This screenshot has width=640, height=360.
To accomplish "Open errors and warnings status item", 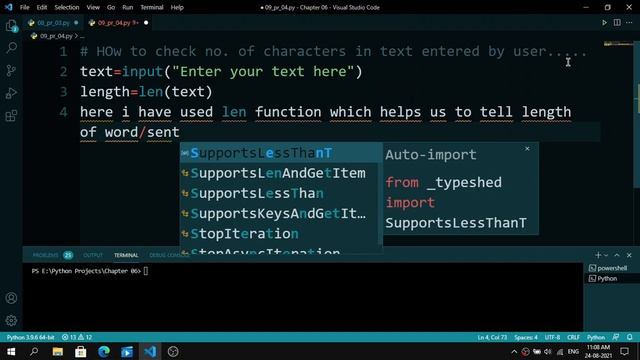I will click(x=77, y=337).
